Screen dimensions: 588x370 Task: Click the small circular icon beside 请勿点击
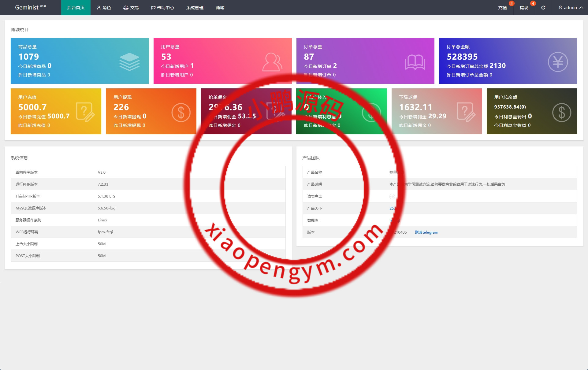click(x=392, y=197)
